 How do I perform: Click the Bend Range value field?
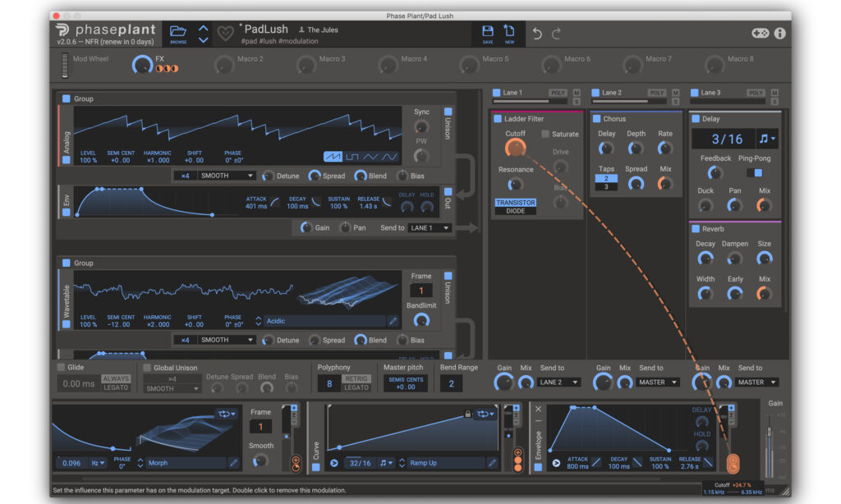coord(451,383)
